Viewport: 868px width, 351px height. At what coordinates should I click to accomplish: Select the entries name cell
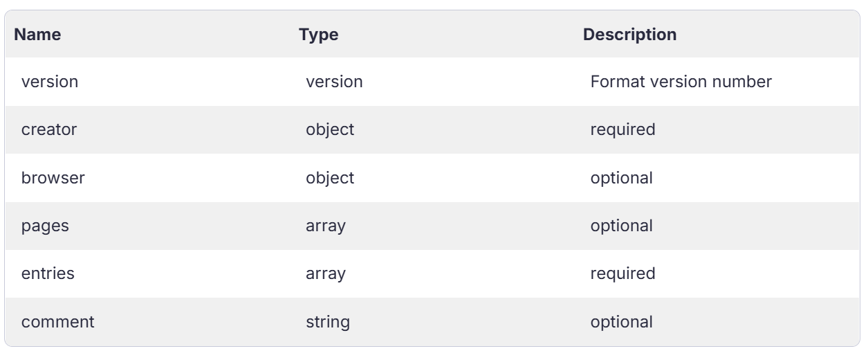[48, 273]
